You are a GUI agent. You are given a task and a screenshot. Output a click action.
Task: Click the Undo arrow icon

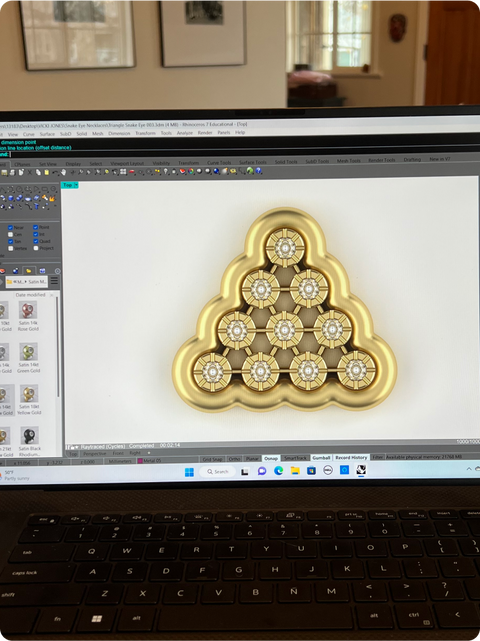tap(55, 173)
